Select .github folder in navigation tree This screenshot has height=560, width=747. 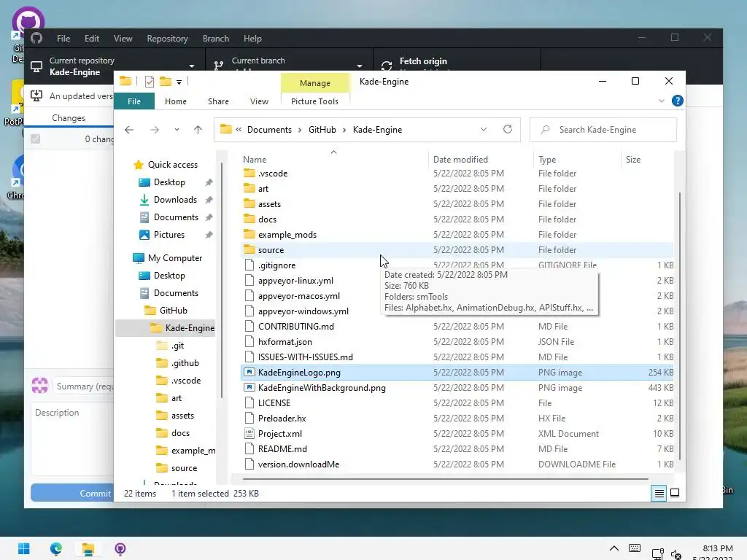(x=185, y=363)
